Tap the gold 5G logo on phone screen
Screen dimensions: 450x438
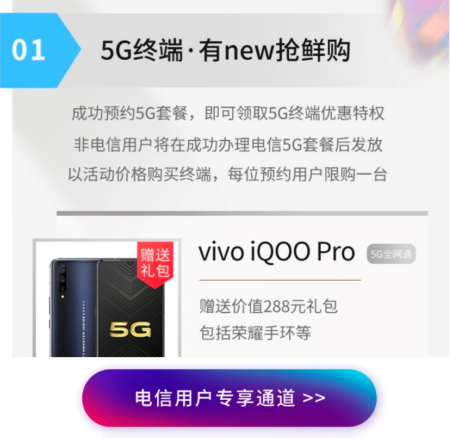tap(130, 329)
